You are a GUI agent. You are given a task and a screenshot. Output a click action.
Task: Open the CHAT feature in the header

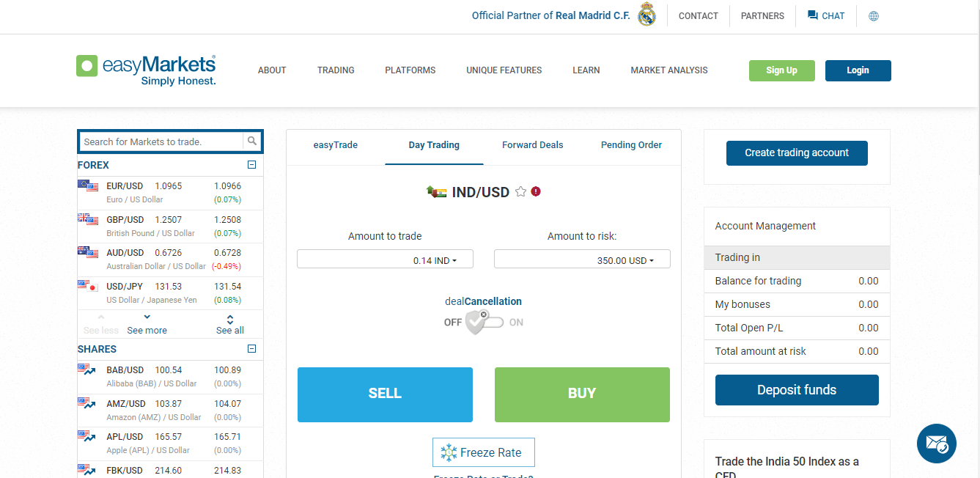coord(825,15)
